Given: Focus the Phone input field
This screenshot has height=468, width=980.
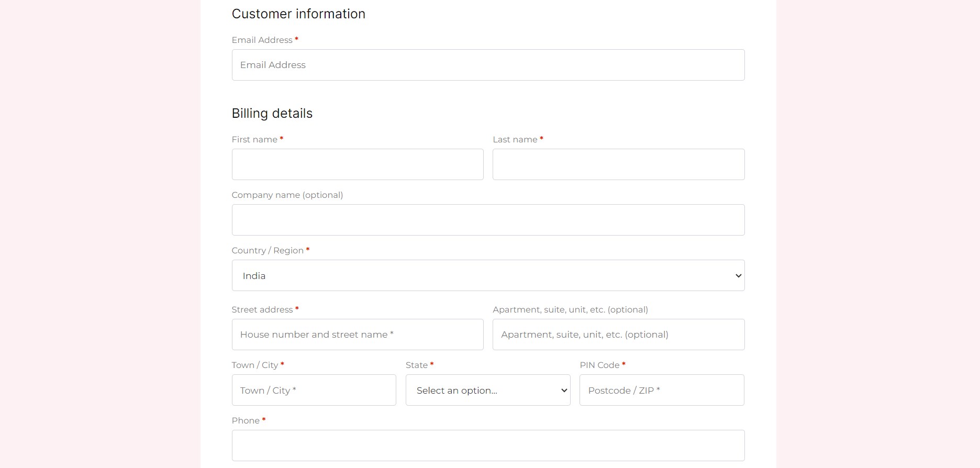Looking at the screenshot, I should 488,445.
